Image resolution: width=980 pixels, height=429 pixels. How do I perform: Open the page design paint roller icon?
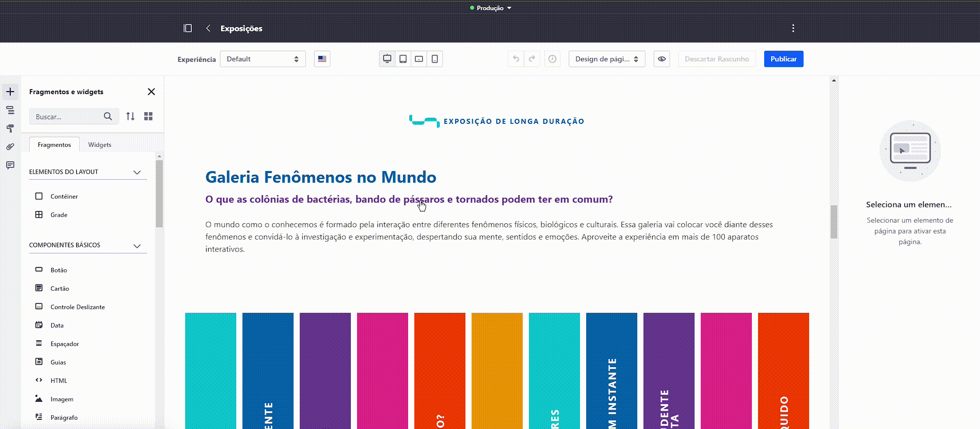point(10,128)
